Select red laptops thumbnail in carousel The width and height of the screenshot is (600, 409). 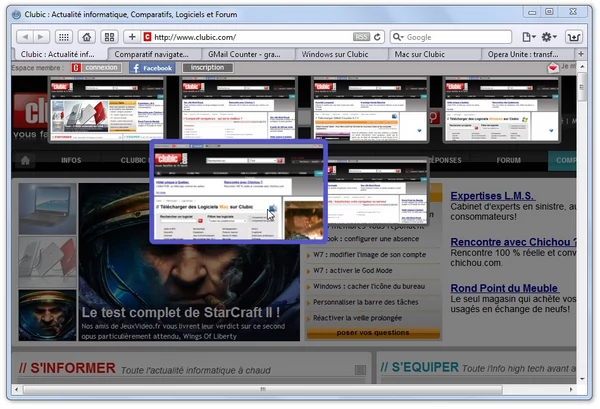pos(47,262)
